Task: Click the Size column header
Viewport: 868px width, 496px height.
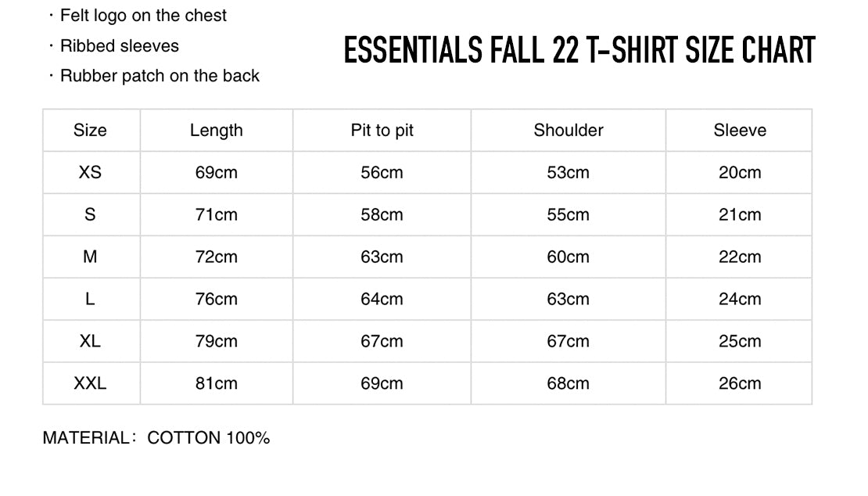Action: click(90, 131)
